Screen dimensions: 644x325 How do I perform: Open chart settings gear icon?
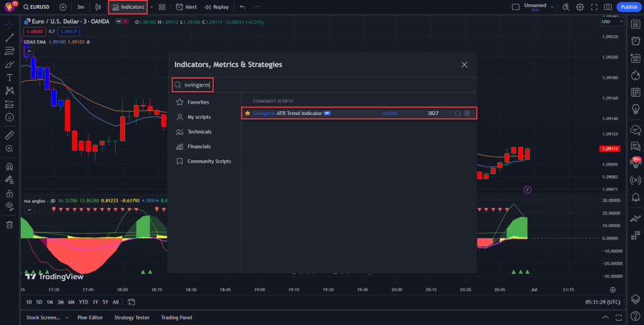click(x=580, y=7)
